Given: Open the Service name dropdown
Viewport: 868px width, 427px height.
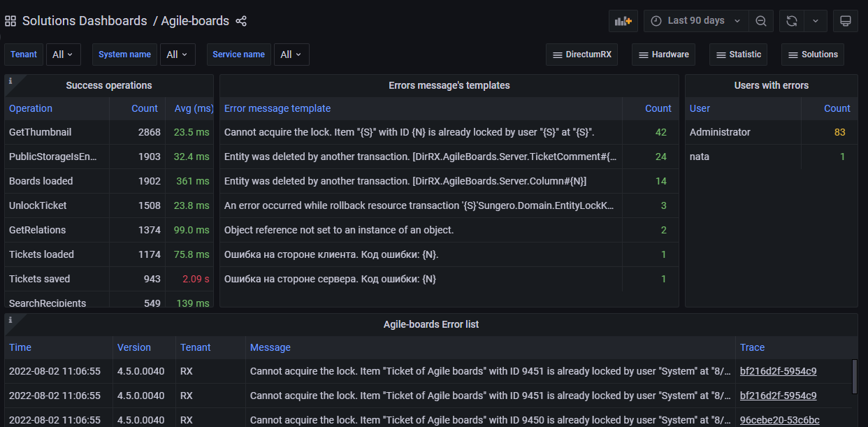Looking at the screenshot, I should point(291,55).
